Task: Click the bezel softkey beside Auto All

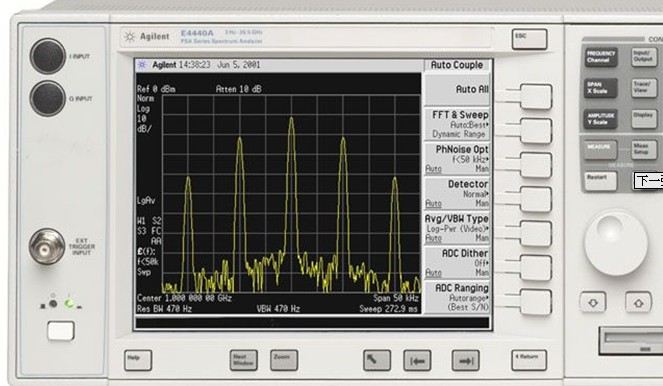Action: pos(536,96)
